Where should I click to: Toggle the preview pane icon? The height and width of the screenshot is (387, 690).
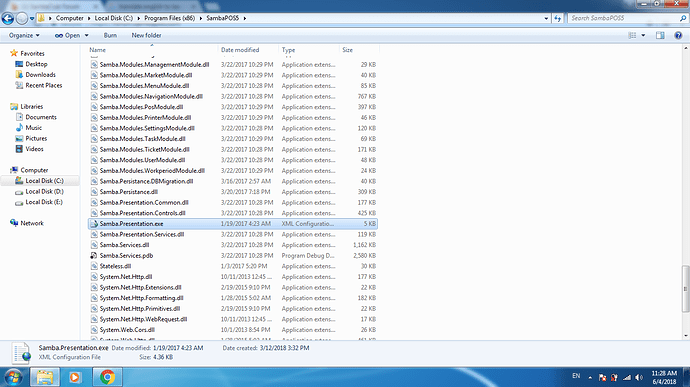[660, 35]
